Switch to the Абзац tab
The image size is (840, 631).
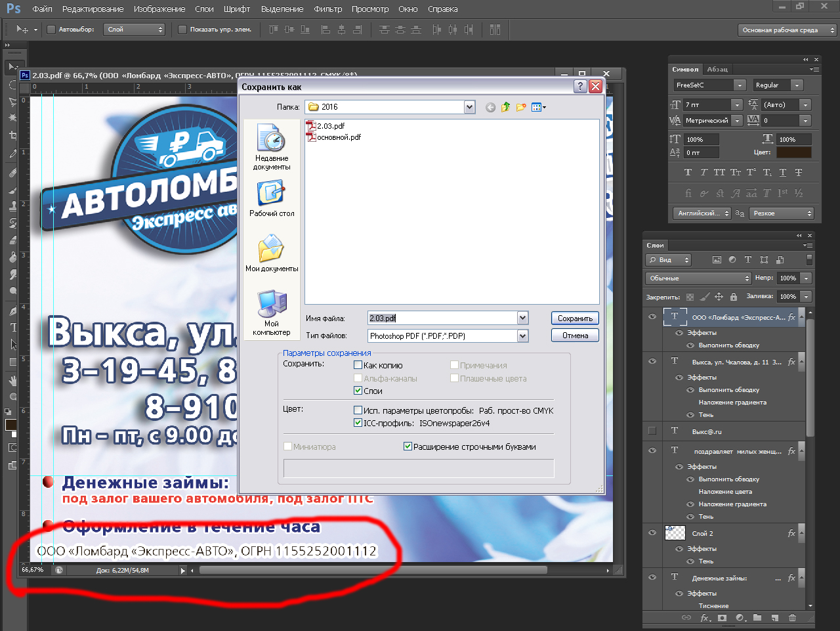717,69
